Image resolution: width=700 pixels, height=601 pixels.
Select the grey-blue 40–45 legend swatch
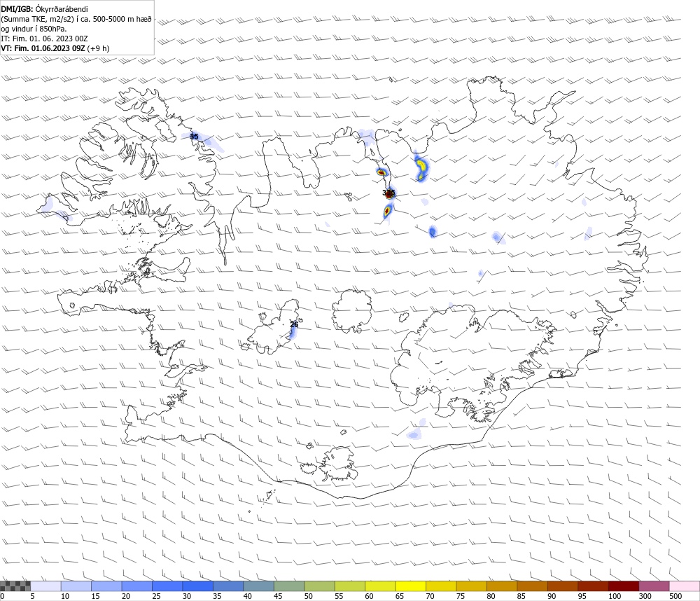click(258, 586)
